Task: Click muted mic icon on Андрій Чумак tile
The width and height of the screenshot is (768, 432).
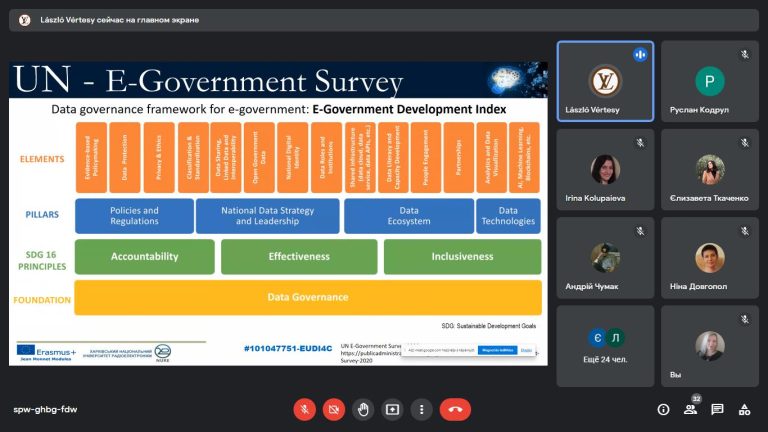Action: click(640, 231)
